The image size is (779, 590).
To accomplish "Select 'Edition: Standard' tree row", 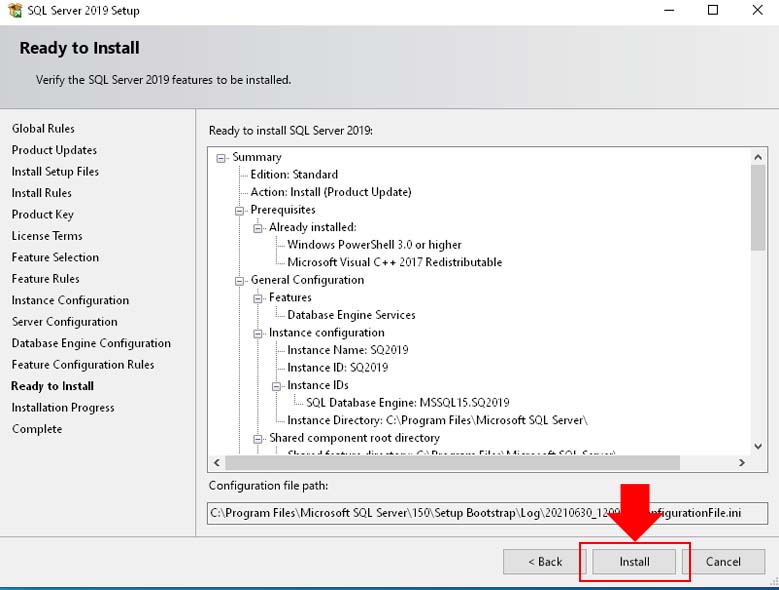I will point(294,174).
